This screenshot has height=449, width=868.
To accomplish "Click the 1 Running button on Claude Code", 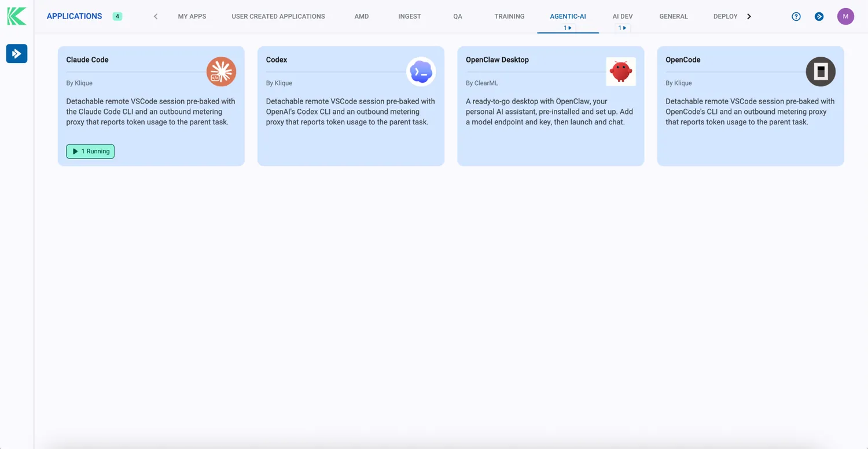I will tap(90, 151).
